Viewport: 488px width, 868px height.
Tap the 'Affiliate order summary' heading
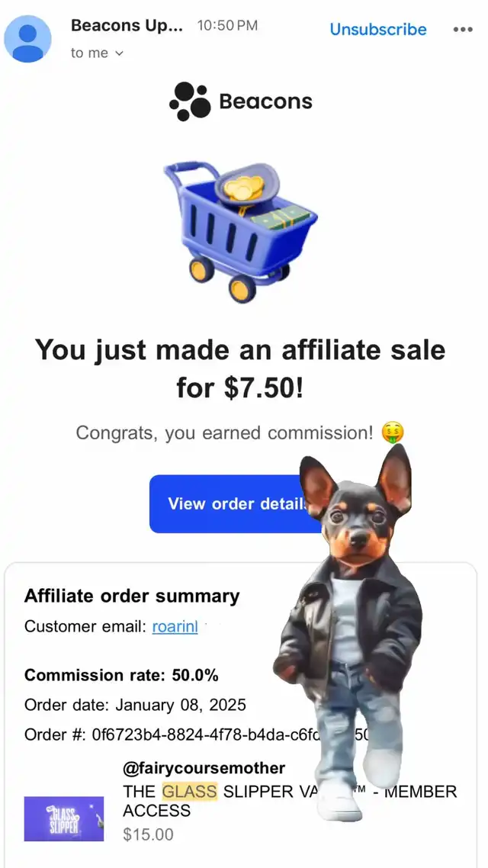[x=132, y=596]
